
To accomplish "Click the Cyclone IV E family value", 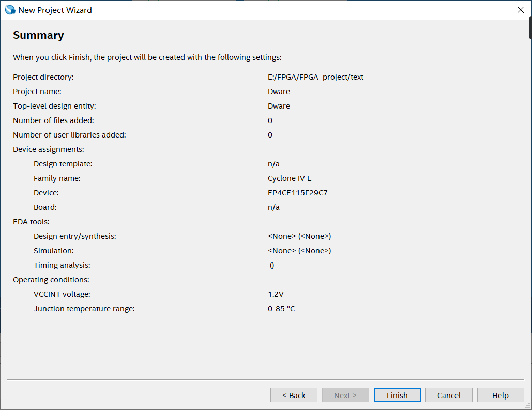I will pos(290,178).
